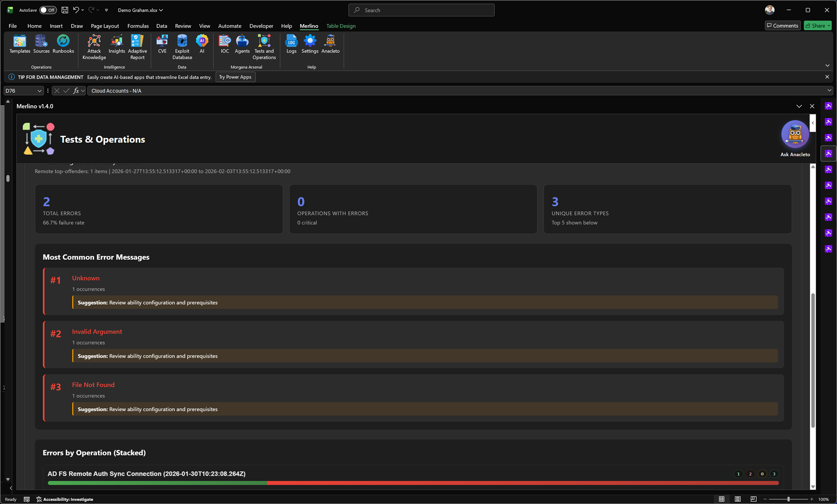View Logs from the Help group
Screen dimensions: 837x504
coord(291,45)
